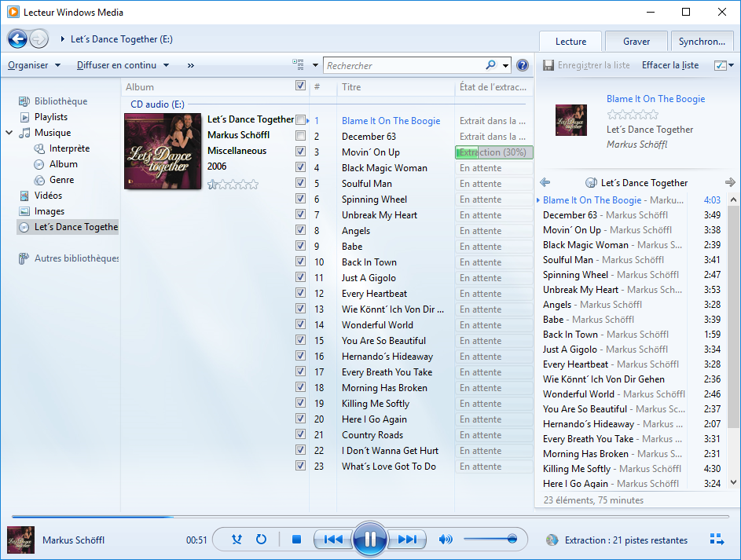Click the back navigation arrow

pyautogui.click(x=17, y=38)
